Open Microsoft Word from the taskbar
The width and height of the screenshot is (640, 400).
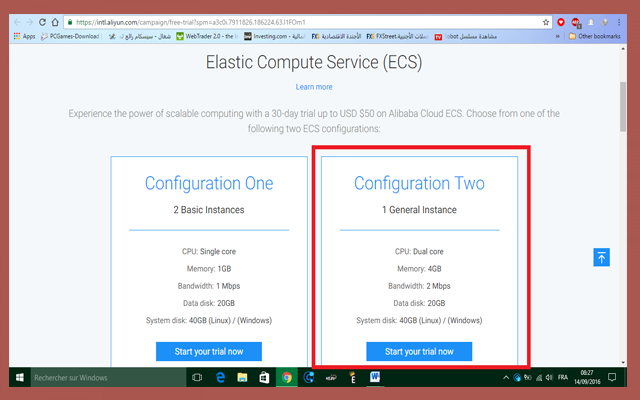click(375, 378)
